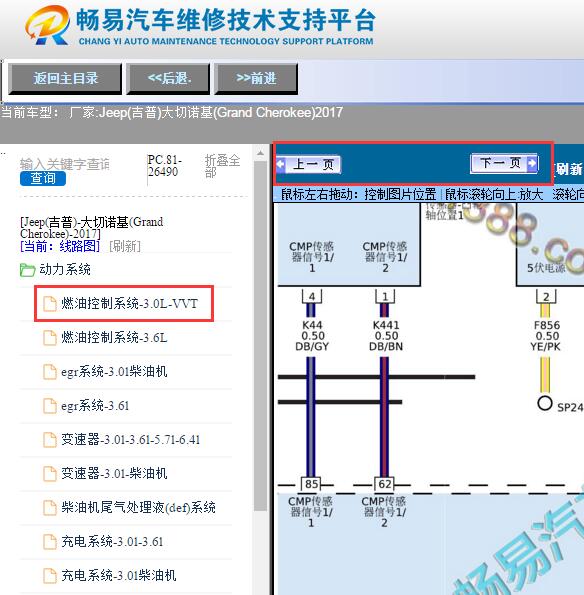Click the SP24 splice circle
The image size is (584, 595).
click(x=545, y=403)
